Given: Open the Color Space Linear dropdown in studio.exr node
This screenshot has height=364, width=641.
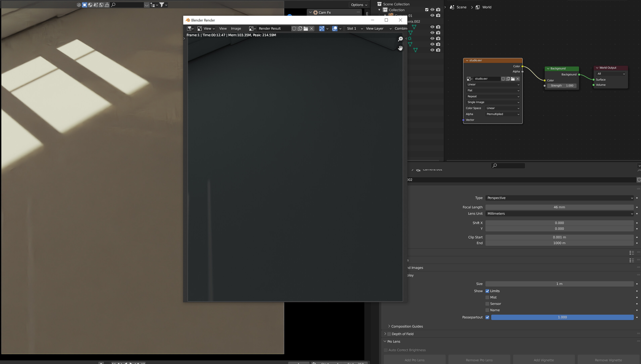Looking at the screenshot, I should [502, 108].
